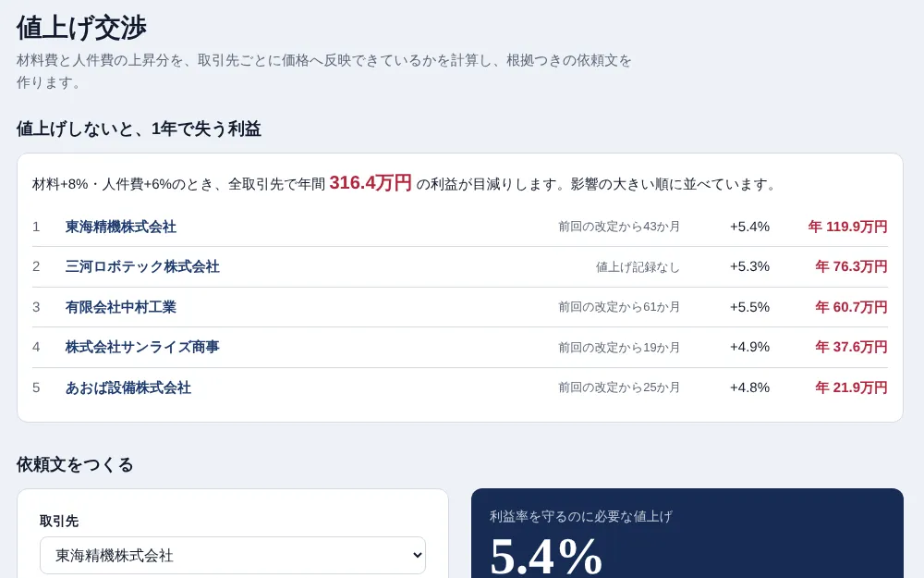Screen dimensions: 924x578
Task: Click the 前回の改定から61か月 text
Action: (x=619, y=307)
